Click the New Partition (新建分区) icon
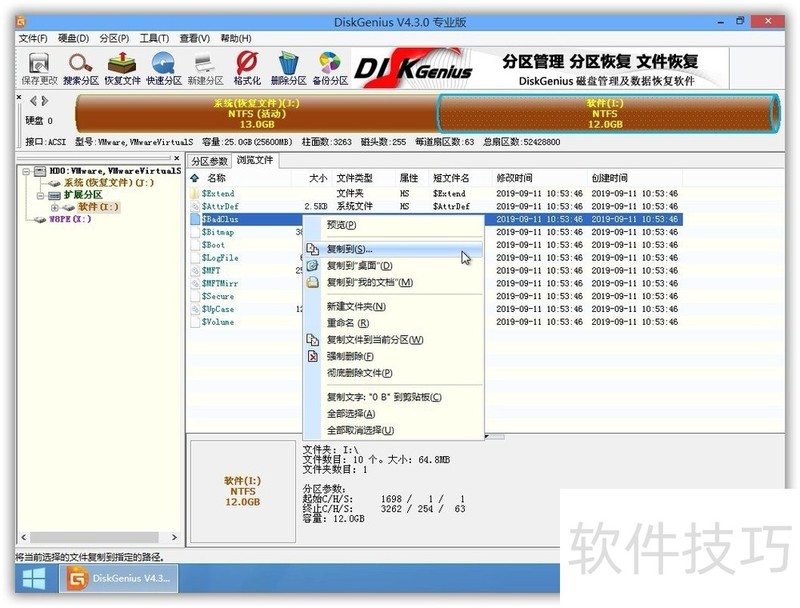Image resolution: width=800 pixels, height=608 pixels. (x=205, y=68)
